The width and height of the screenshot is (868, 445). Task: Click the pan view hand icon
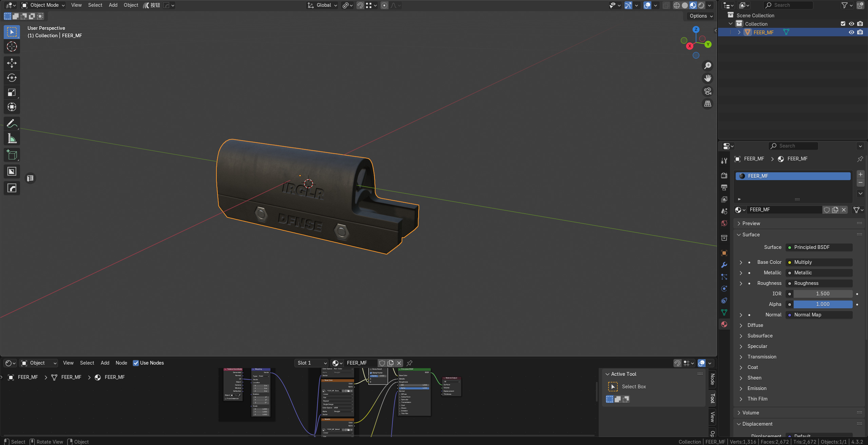[708, 78]
